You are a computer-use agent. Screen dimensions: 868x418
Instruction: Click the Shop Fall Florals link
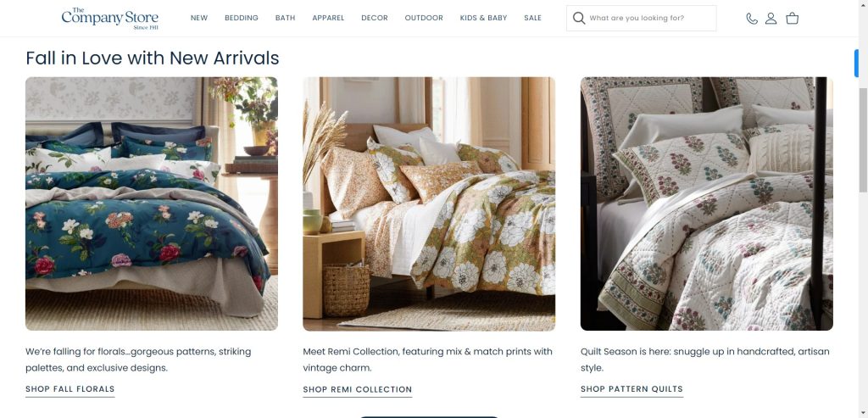pyautogui.click(x=70, y=389)
